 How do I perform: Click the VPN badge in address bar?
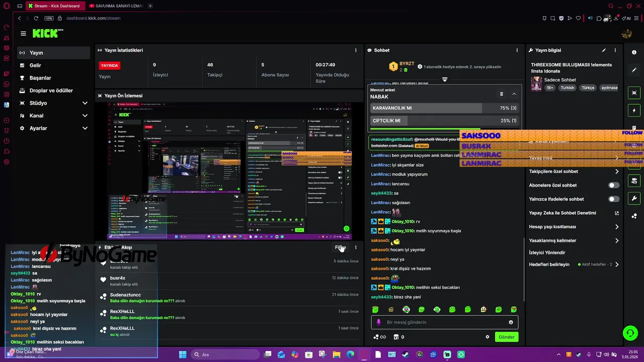point(49,18)
